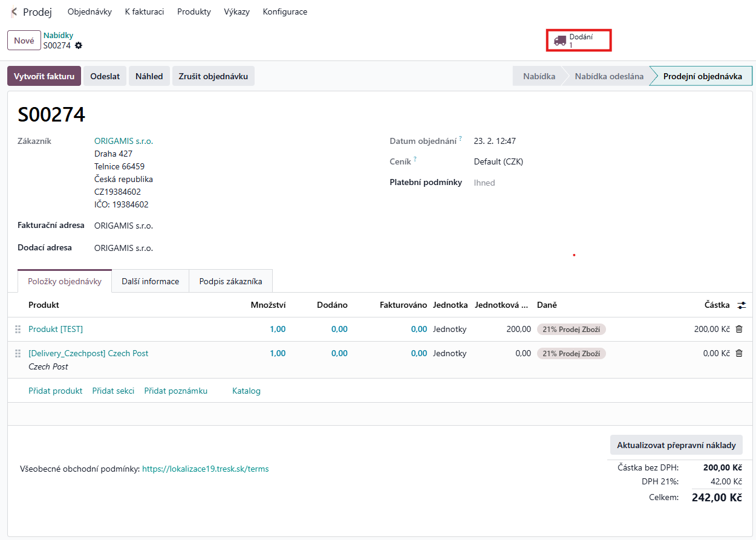
Task: Expand the Konfigurace menu
Action: (x=285, y=12)
